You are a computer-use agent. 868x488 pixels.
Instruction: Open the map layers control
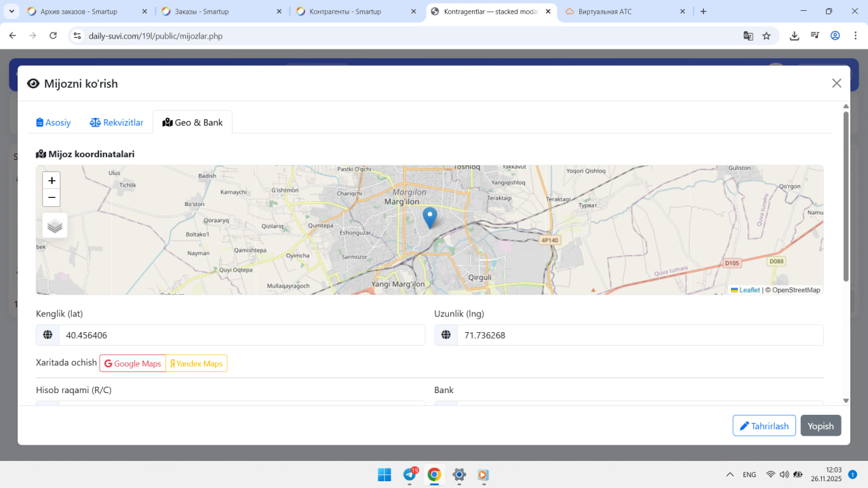(x=55, y=226)
